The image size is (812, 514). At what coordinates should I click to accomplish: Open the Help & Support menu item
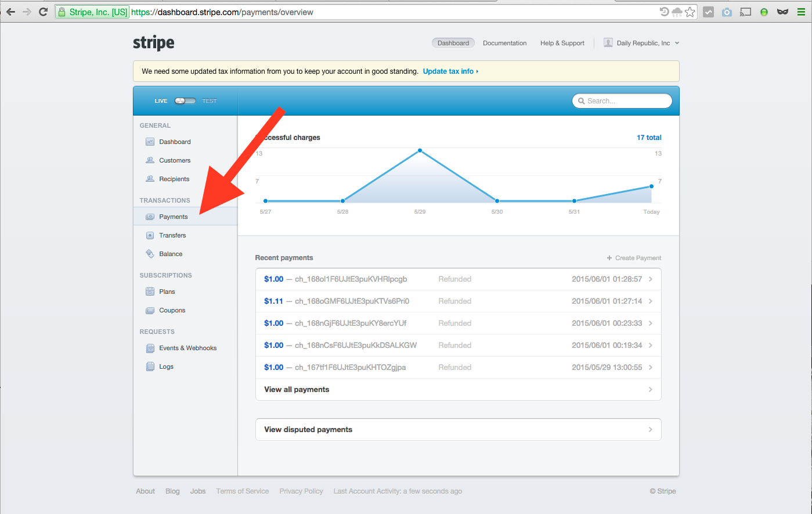point(562,43)
